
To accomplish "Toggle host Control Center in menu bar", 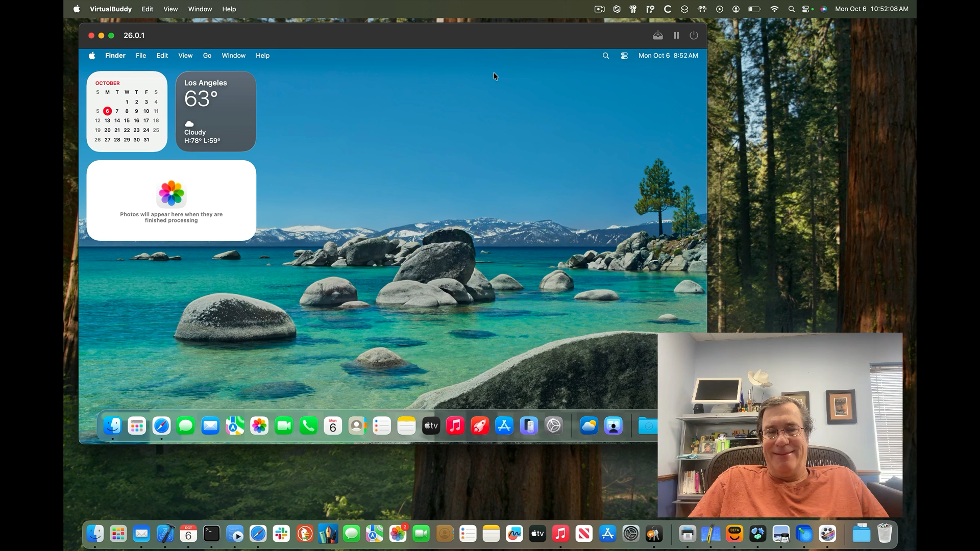I will (807, 9).
